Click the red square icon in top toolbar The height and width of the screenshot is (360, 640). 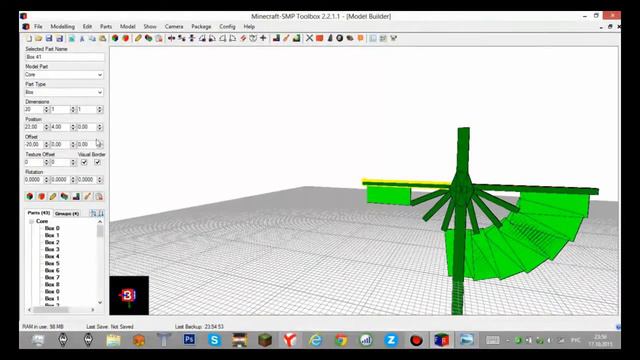(x=320, y=38)
